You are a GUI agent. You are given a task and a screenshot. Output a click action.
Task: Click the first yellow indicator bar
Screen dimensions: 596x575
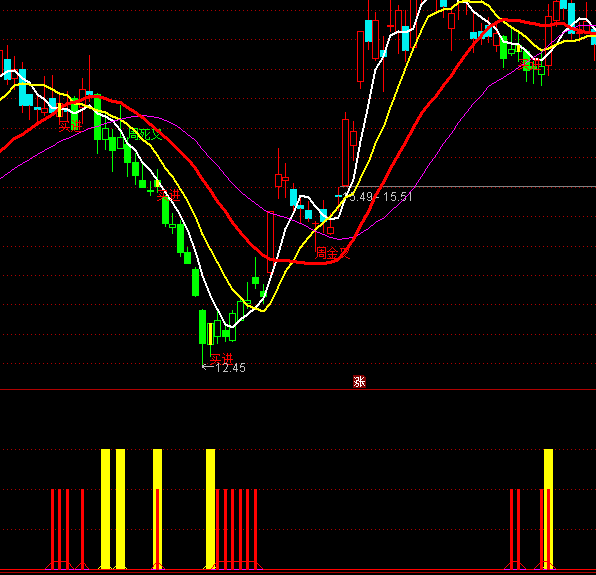click(105, 509)
